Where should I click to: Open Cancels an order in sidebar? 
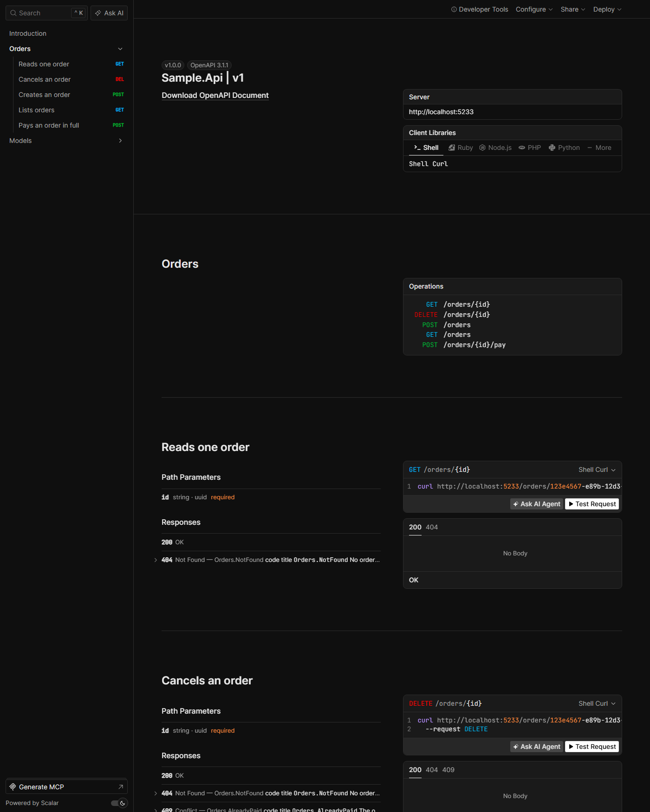[71, 79]
